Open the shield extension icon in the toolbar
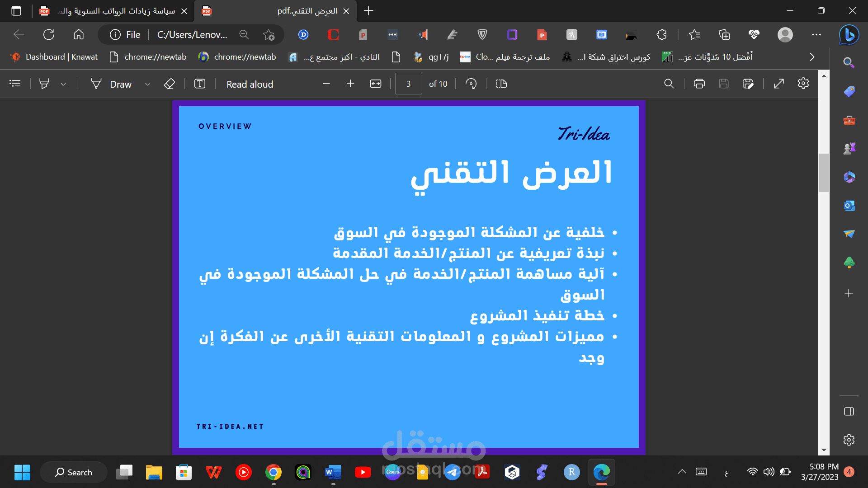The width and height of the screenshot is (868, 488). 482,35
